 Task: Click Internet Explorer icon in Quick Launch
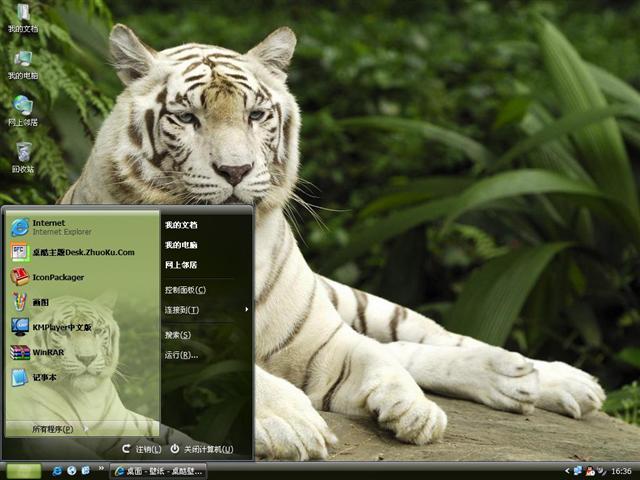(58, 470)
